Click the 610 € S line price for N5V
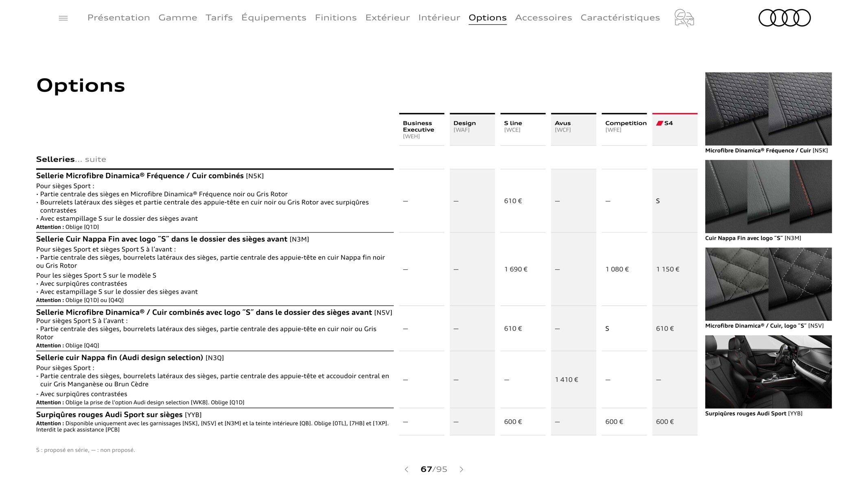The image size is (868, 488). point(513,329)
